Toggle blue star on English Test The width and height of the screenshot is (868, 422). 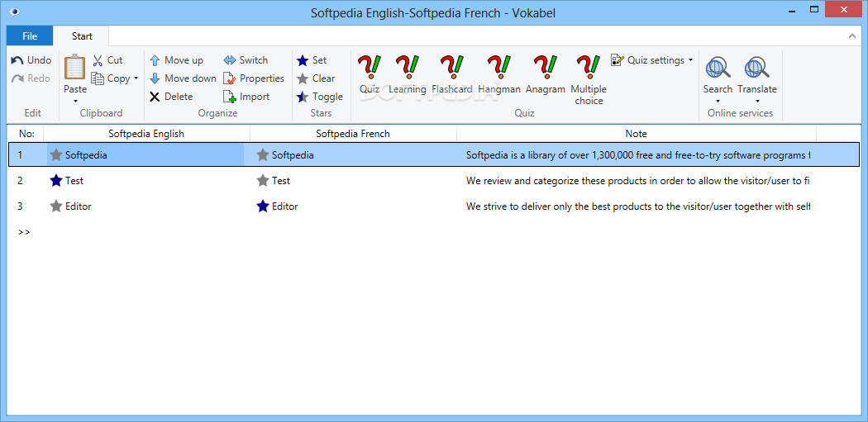coord(56,180)
